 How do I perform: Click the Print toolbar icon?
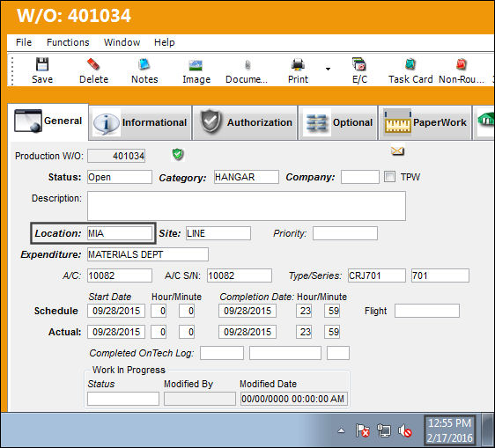point(298,64)
